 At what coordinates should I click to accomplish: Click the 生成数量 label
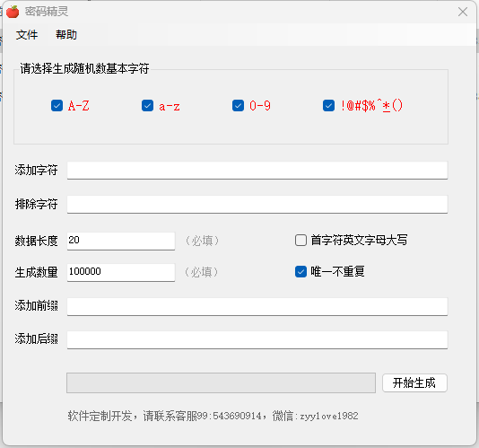click(37, 272)
